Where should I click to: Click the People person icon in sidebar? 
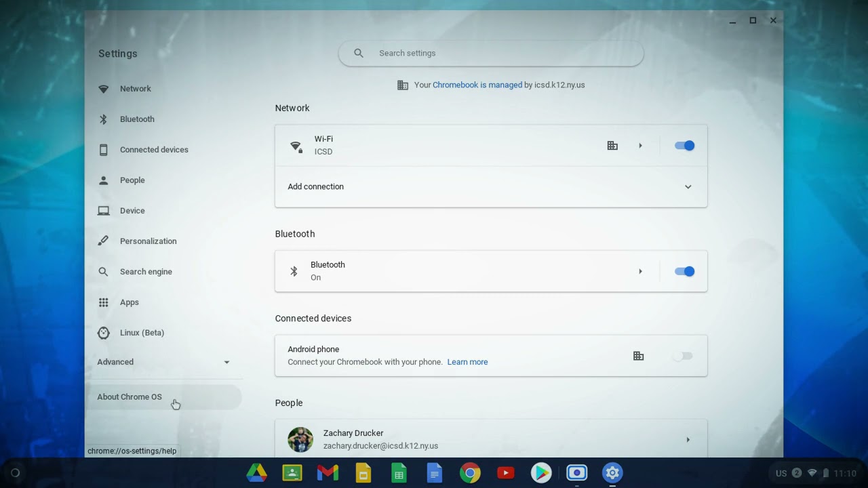tap(103, 180)
